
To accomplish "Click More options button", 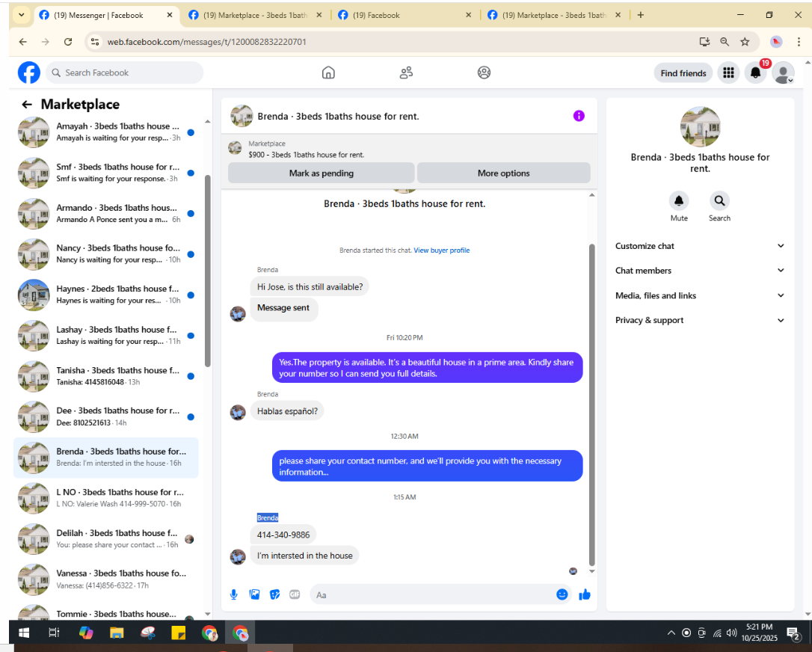I will tap(503, 173).
